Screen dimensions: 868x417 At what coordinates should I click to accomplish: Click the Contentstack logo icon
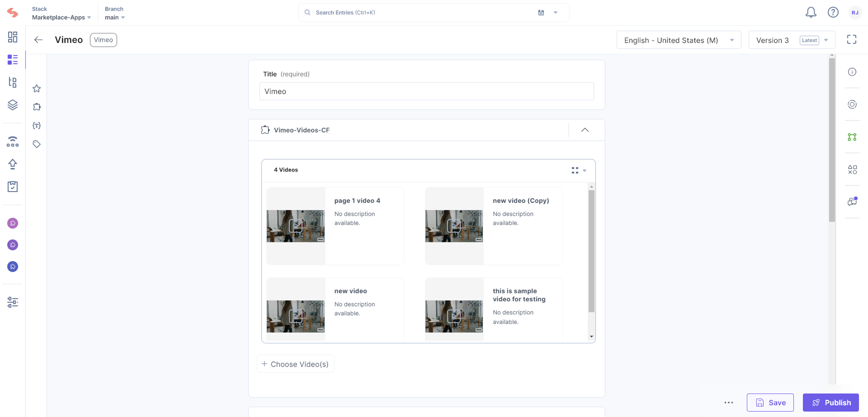[x=13, y=13]
